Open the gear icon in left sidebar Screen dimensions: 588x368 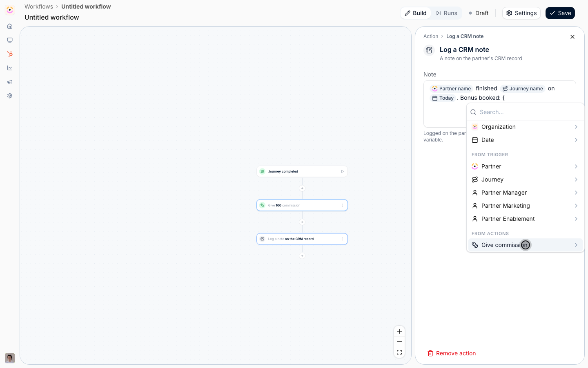pyautogui.click(x=10, y=96)
